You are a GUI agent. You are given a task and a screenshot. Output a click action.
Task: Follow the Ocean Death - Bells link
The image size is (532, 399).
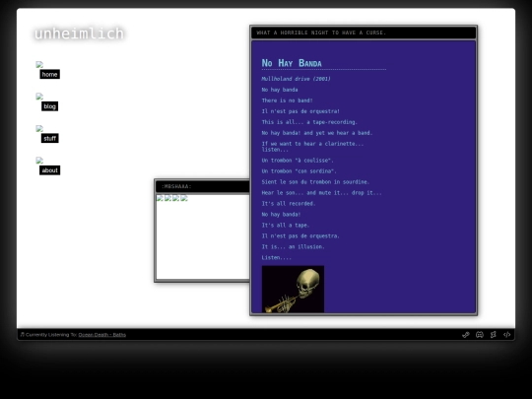pos(102,335)
